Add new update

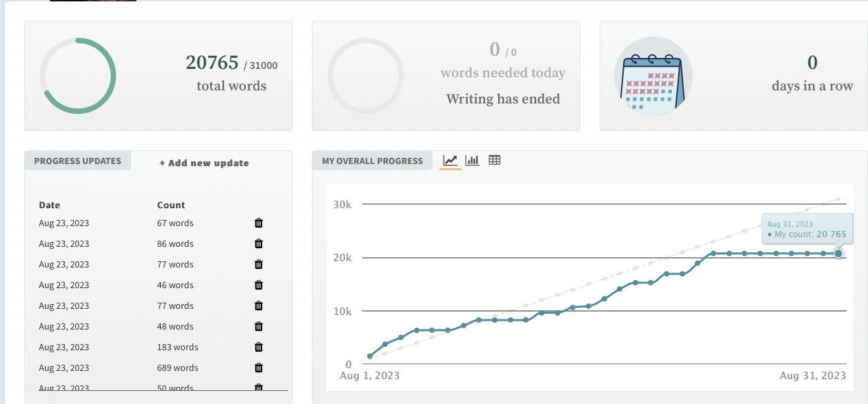tap(204, 163)
